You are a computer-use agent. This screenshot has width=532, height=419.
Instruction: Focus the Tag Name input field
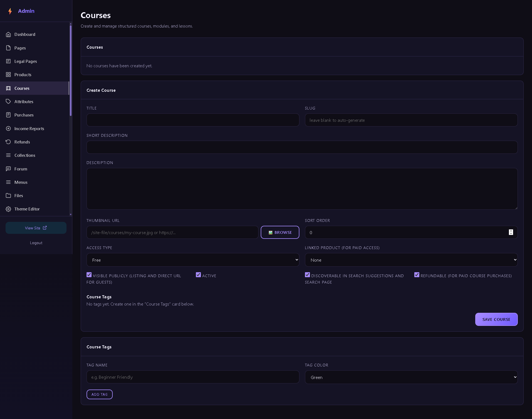pyautogui.click(x=193, y=377)
